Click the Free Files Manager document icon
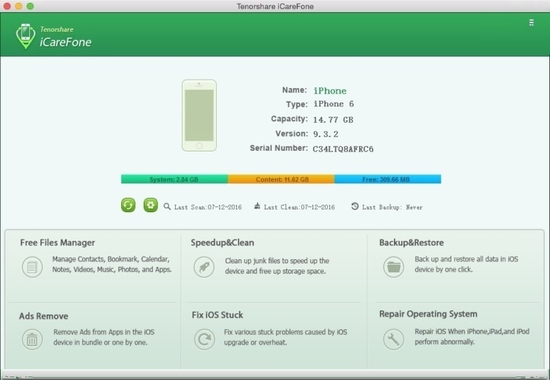The width and height of the screenshot is (550, 380). pyautogui.click(x=32, y=267)
